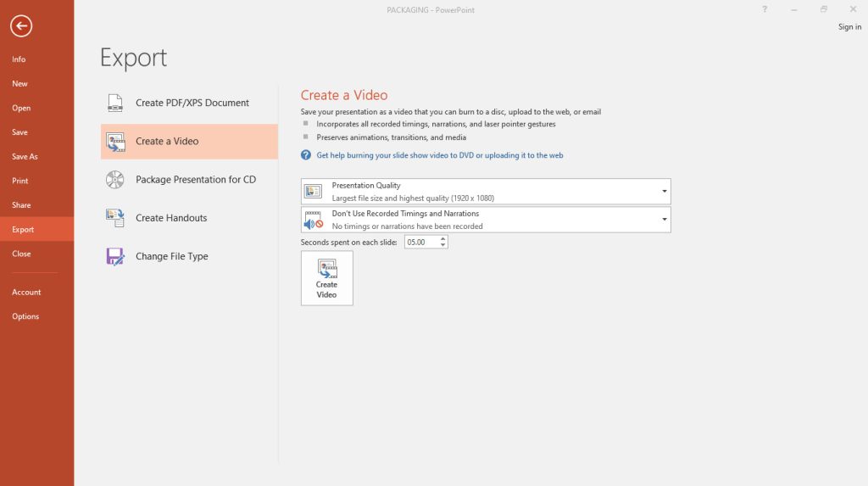This screenshot has width=868, height=486.
Task: Go back using the circled arrow
Action: click(x=21, y=25)
